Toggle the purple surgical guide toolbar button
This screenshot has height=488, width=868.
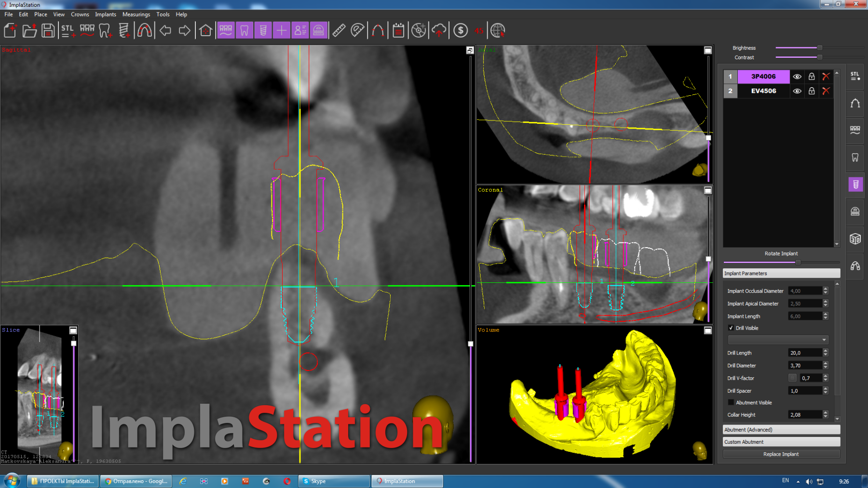coord(318,30)
